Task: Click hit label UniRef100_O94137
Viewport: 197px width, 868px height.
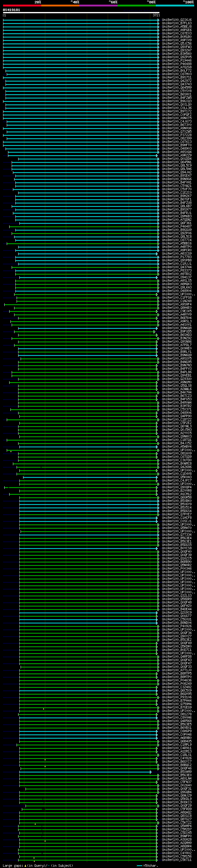Action: pyautogui.click(x=177, y=277)
